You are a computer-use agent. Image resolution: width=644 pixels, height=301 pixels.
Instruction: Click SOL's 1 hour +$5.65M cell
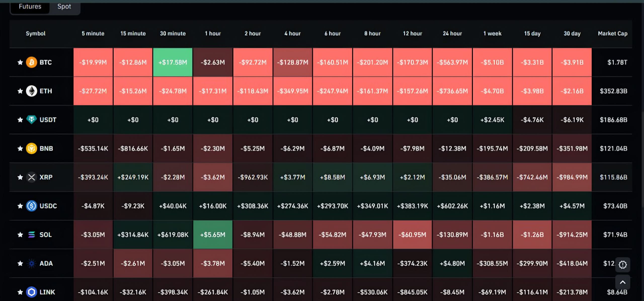213,235
